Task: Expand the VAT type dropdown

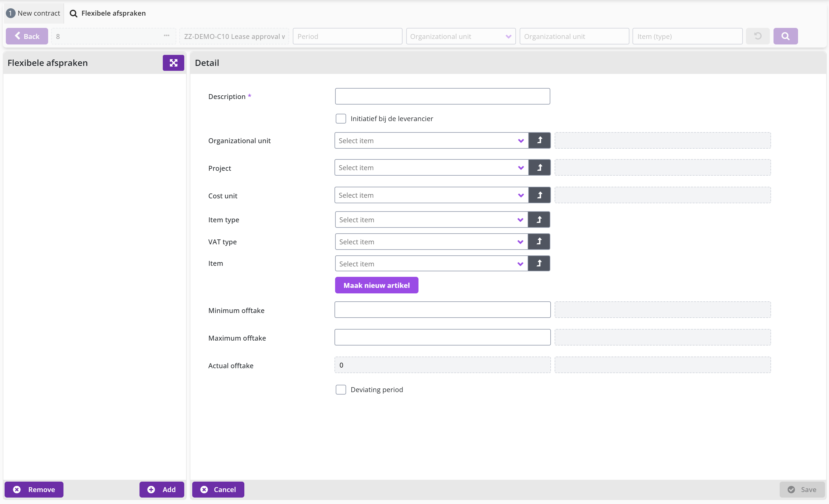Action: 431,242
